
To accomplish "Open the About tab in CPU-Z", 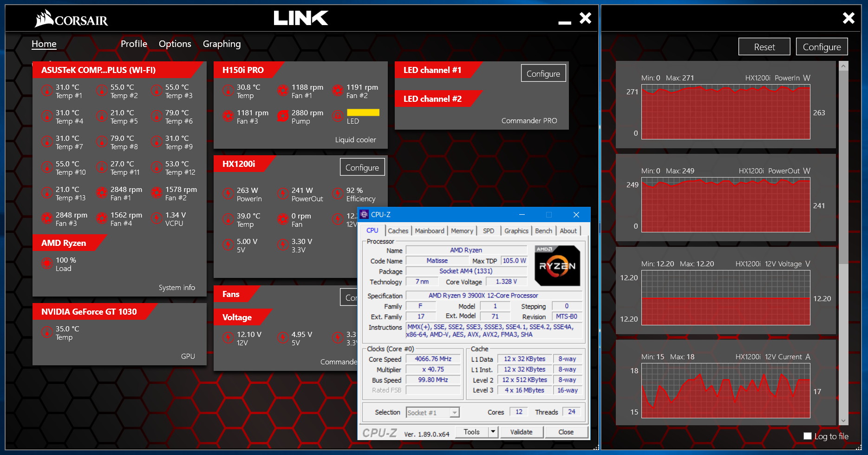I will (x=568, y=231).
